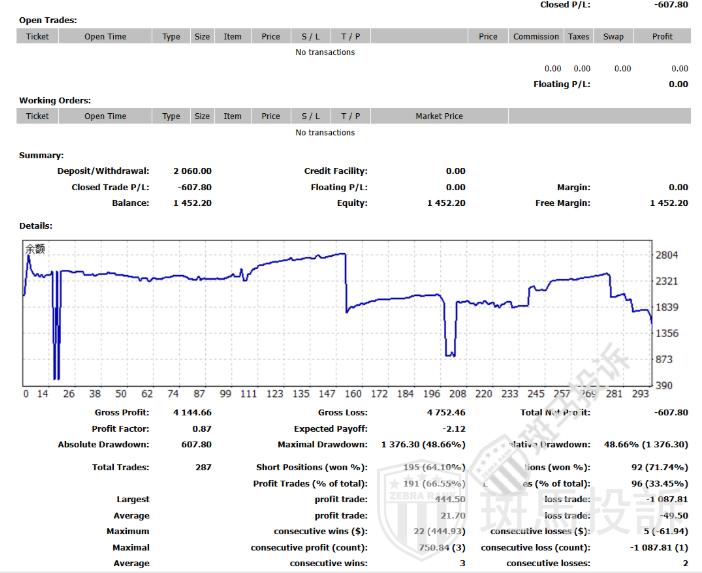
Task: Click the 2804 label on chart axis
Action: point(667,256)
